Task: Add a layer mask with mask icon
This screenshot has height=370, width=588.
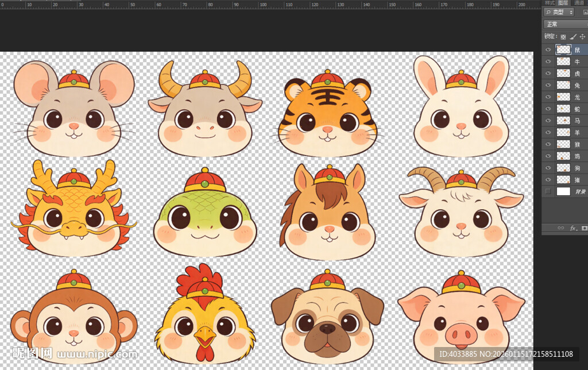Action: click(584, 228)
